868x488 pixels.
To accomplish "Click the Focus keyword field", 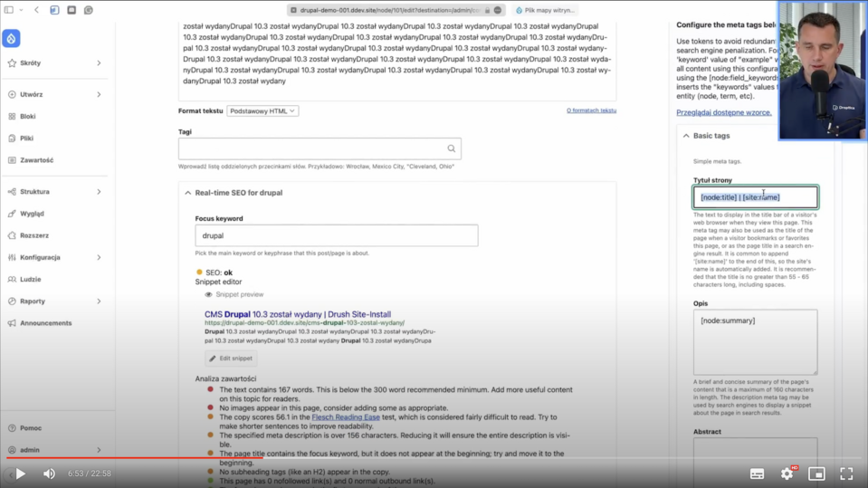I will click(336, 235).
